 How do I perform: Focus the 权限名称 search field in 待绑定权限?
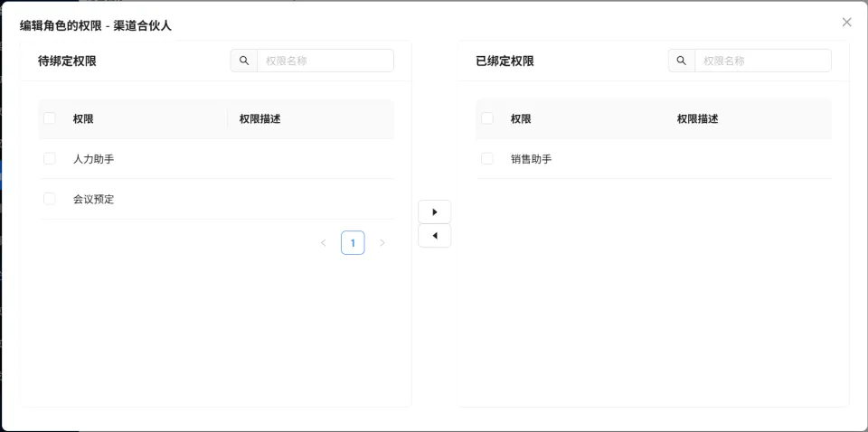point(325,61)
